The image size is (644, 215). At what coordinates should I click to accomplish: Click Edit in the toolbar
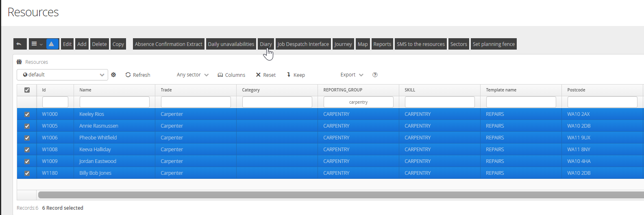click(x=67, y=44)
